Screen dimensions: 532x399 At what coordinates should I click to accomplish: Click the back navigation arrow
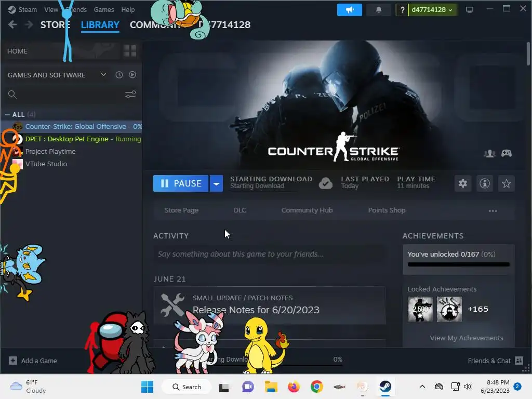(12, 24)
